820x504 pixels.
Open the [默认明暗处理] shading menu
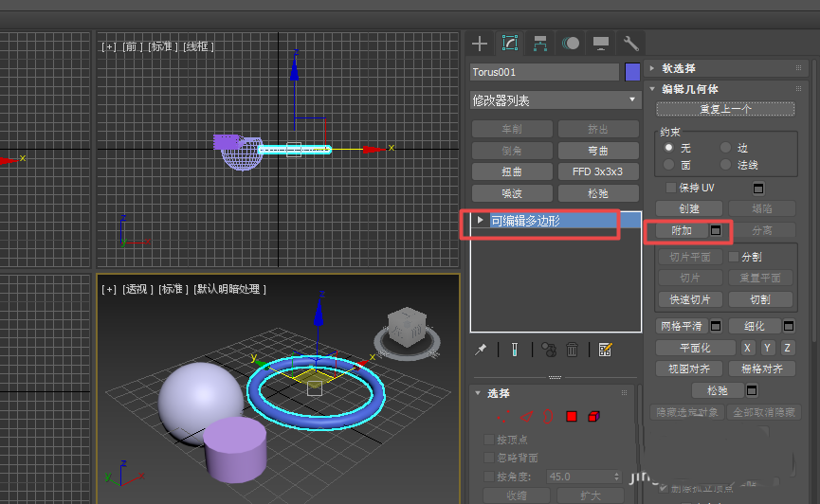click(x=229, y=289)
